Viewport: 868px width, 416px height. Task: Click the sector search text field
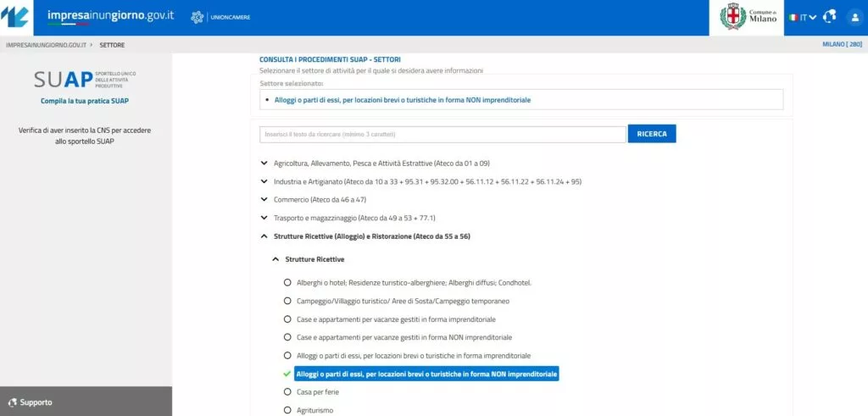pyautogui.click(x=442, y=134)
